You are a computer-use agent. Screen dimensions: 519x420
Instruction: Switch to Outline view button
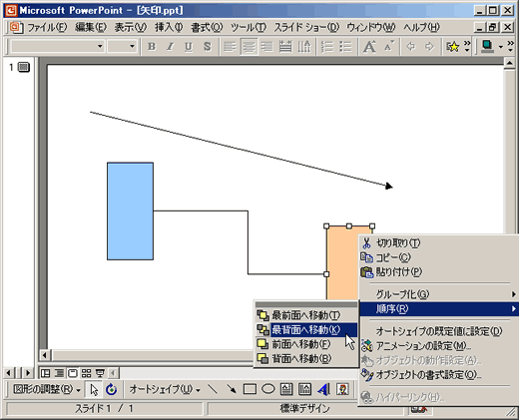(x=59, y=373)
